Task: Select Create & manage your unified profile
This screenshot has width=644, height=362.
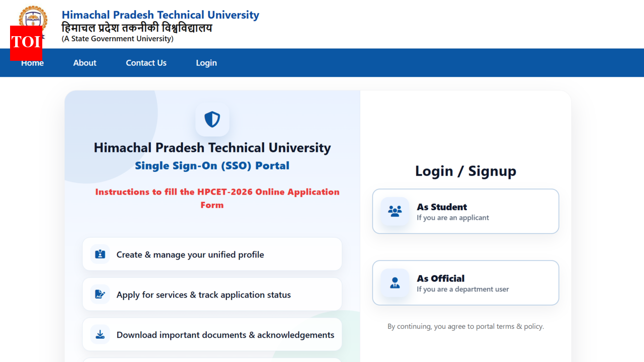Action: [212, 254]
